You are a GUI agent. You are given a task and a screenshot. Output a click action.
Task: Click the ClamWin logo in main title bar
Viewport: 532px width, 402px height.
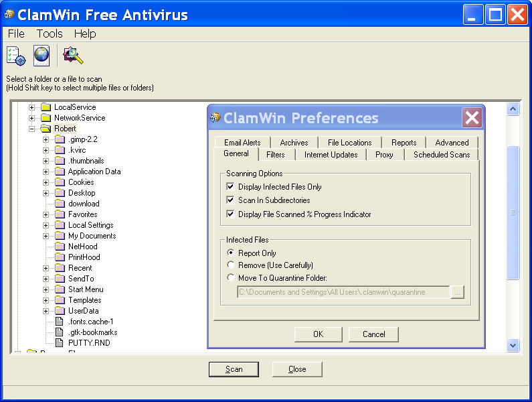pos(9,14)
